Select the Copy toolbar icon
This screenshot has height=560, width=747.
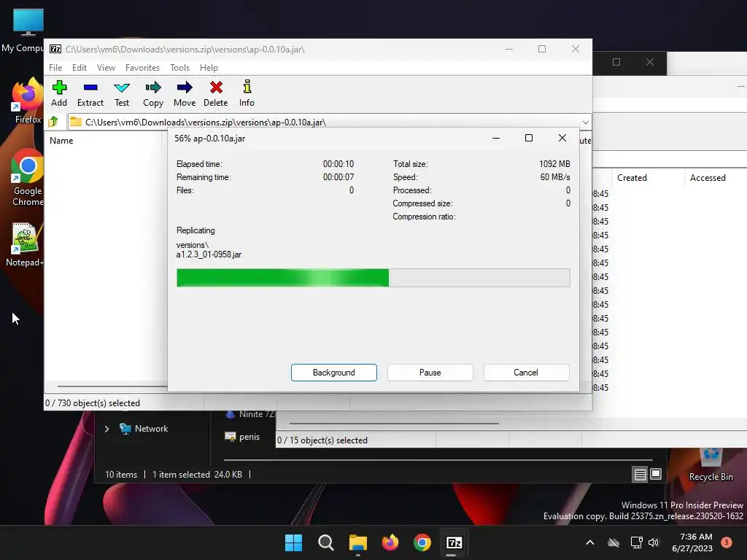(x=153, y=93)
